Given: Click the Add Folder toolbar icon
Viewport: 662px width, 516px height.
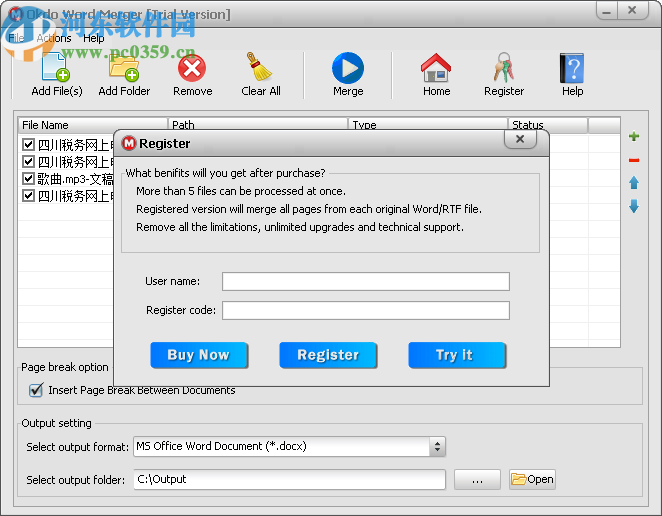Looking at the screenshot, I should click(124, 68).
